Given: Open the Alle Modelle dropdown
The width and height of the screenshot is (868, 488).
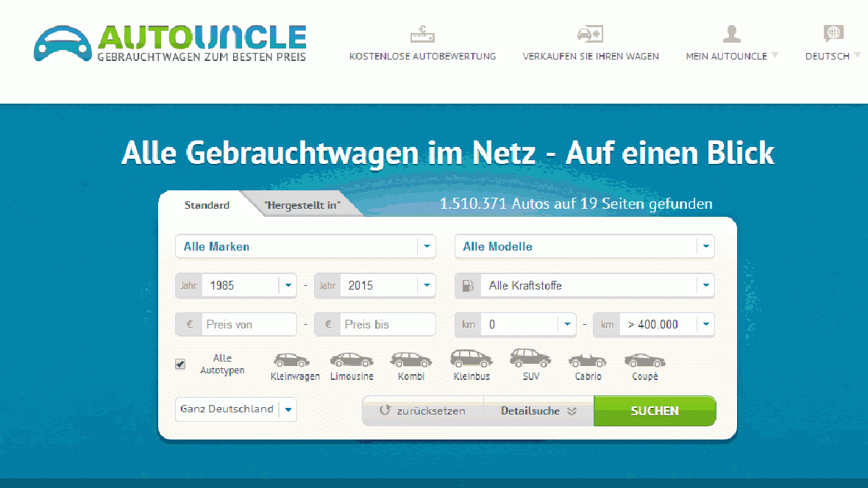Looking at the screenshot, I should (585, 246).
